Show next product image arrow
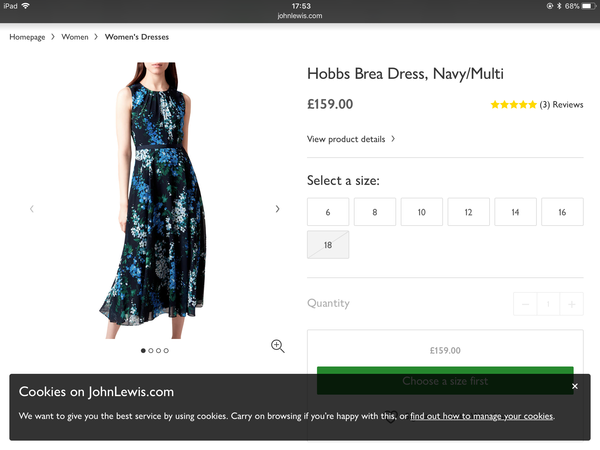The width and height of the screenshot is (600, 450). pyautogui.click(x=277, y=209)
